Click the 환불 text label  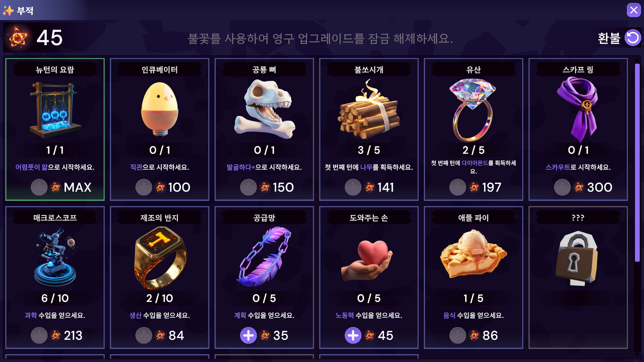pos(609,38)
